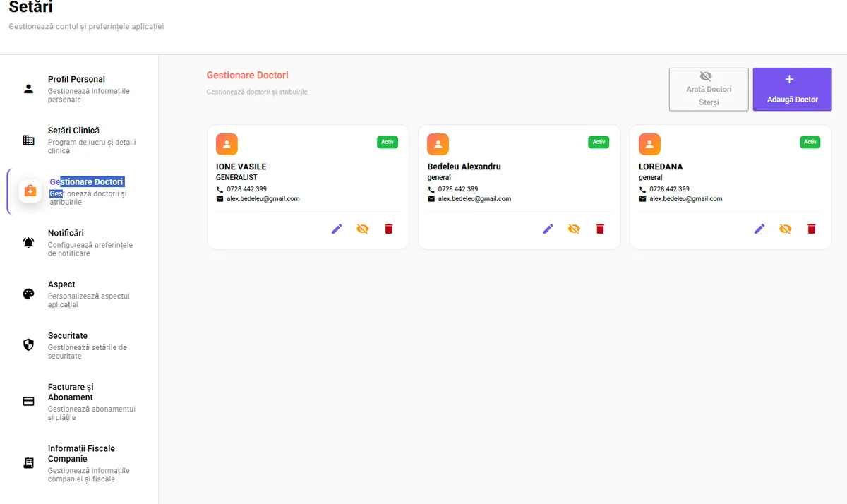Open the Facturare și Abonament card icon
The width and height of the screenshot is (847, 504).
(x=28, y=401)
